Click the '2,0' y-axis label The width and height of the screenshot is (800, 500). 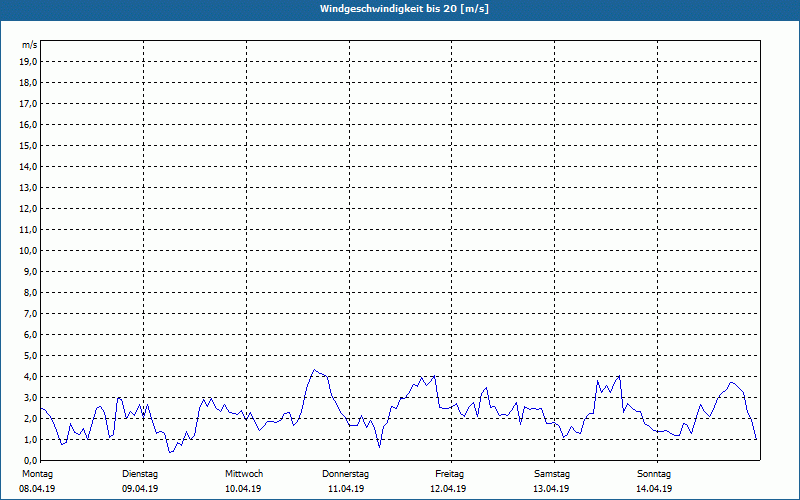click(x=30, y=419)
